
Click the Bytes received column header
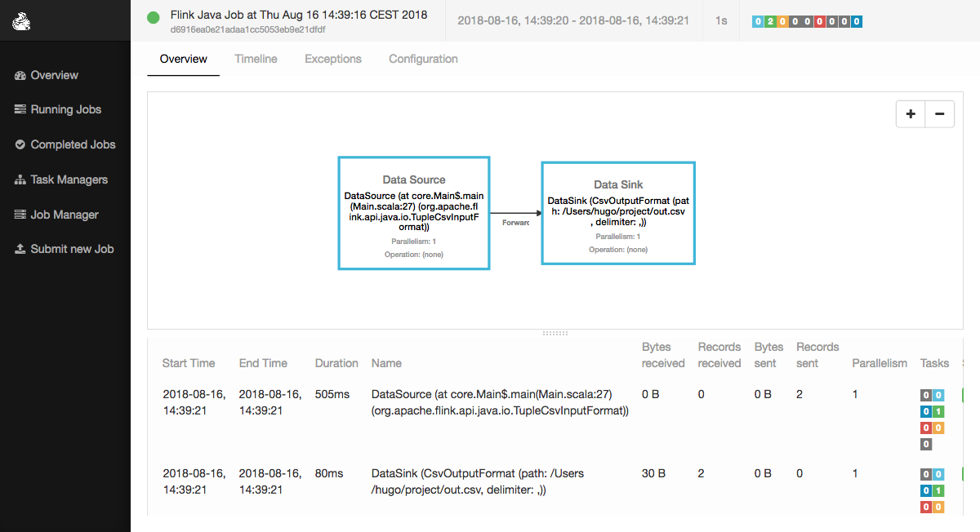coord(663,355)
